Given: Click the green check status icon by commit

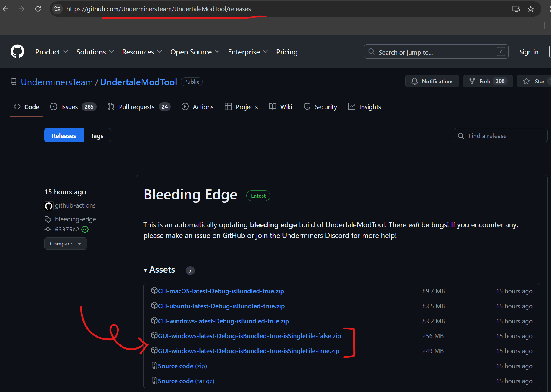Looking at the screenshot, I should point(85,229).
